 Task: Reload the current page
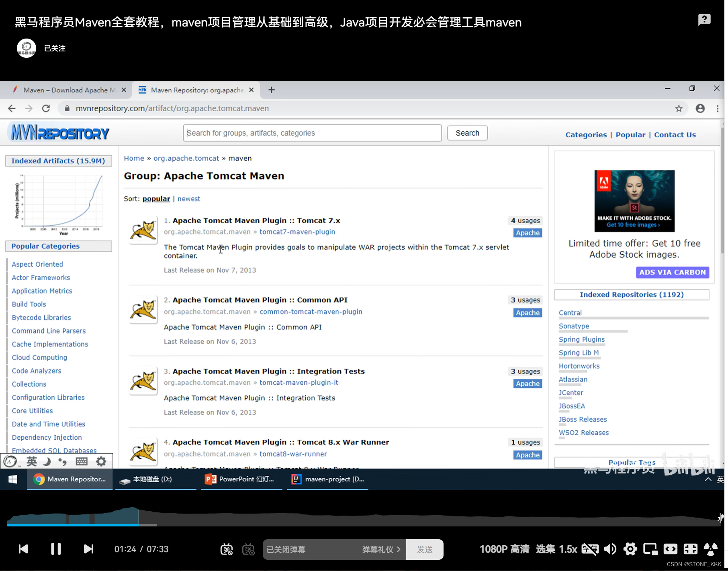point(46,108)
